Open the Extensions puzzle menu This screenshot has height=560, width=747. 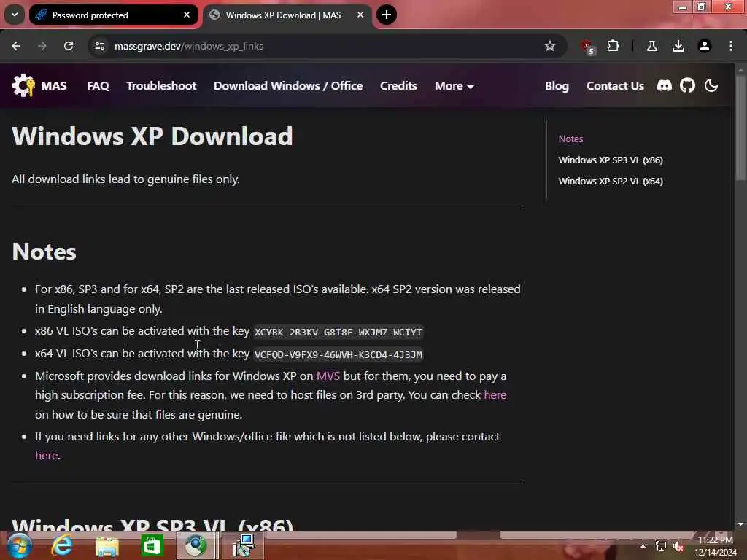coord(613,46)
